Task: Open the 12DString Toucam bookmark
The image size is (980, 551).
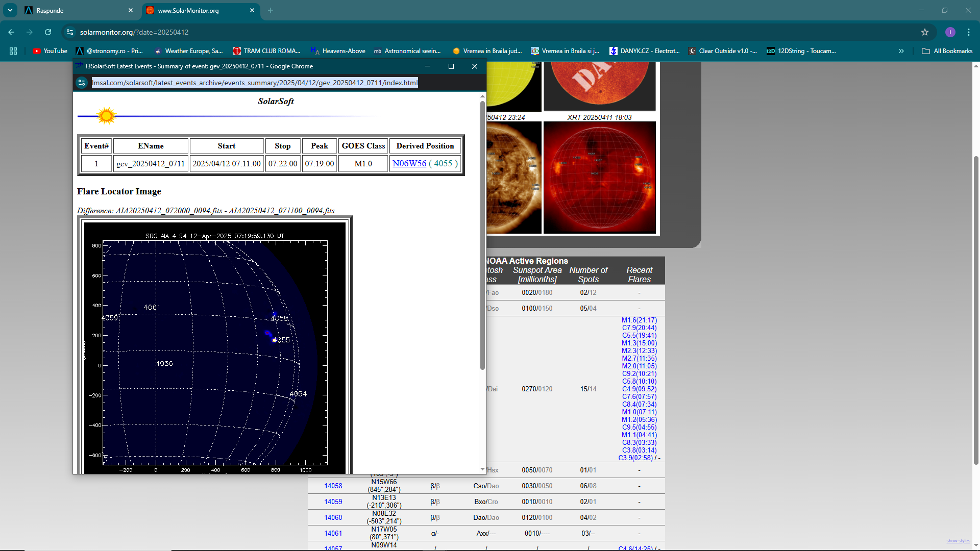Action: coord(801,51)
